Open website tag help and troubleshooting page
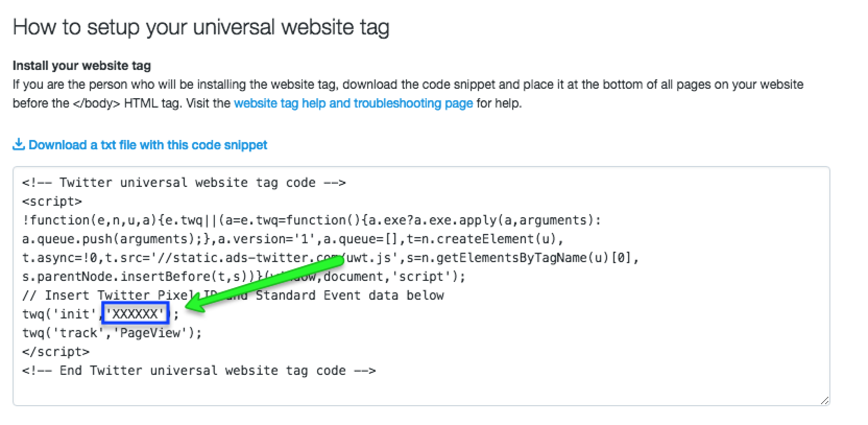 point(353,103)
